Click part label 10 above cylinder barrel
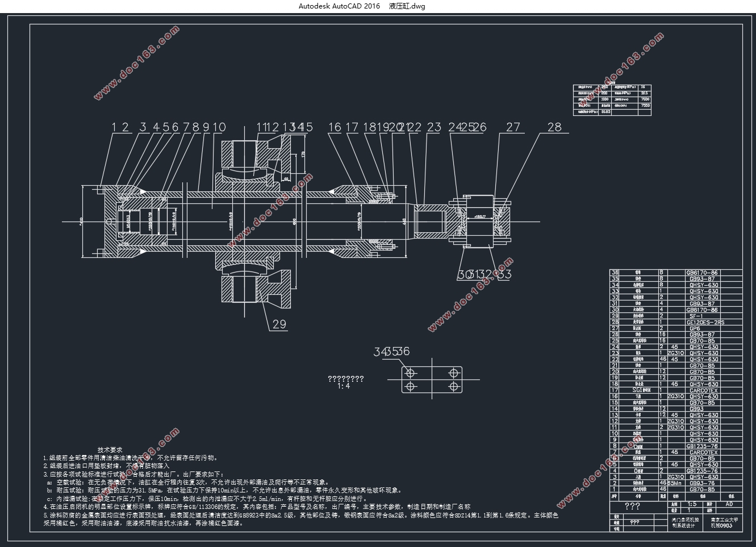The height and width of the screenshot is (547, 756). point(219,127)
